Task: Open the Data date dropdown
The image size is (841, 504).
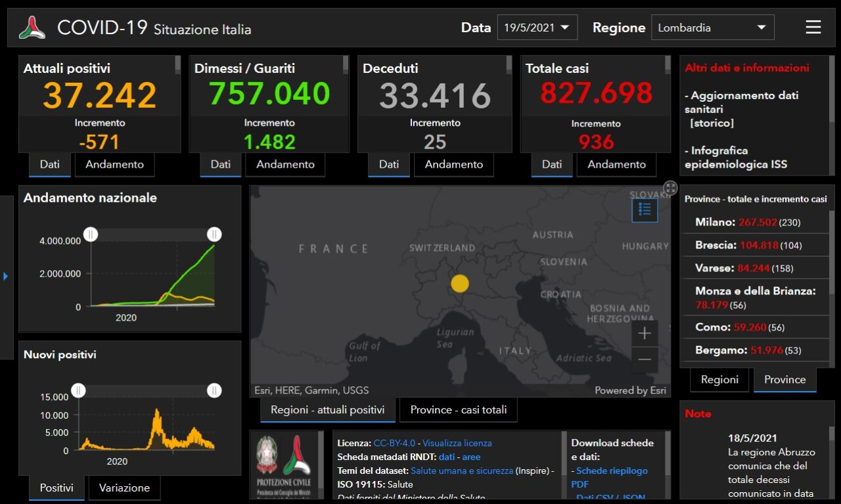Action: pyautogui.click(x=537, y=28)
